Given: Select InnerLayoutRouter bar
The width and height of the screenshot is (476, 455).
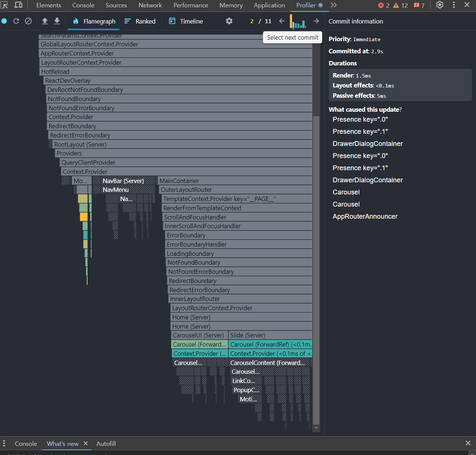Looking at the screenshot, I should [x=241, y=299].
